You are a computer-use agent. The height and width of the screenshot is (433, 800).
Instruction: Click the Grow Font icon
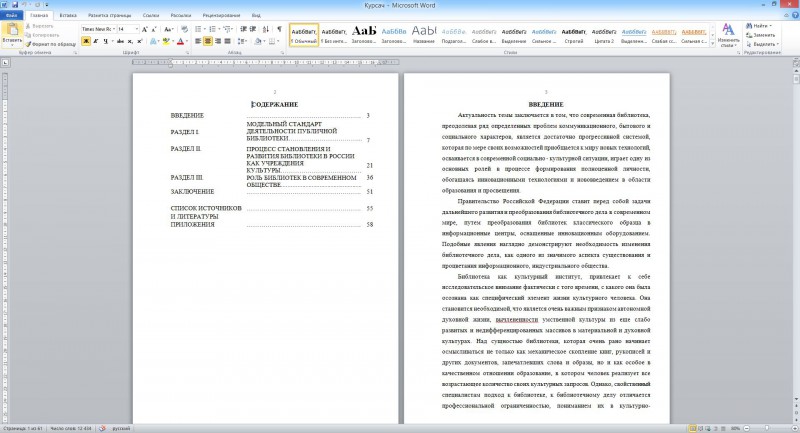click(x=145, y=30)
